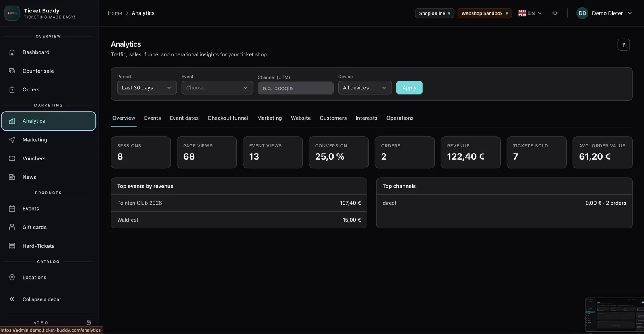Viewport: 644px width, 334px height.
Task: Open the Period Last 30 days dropdown
Action: pos(147,88)
